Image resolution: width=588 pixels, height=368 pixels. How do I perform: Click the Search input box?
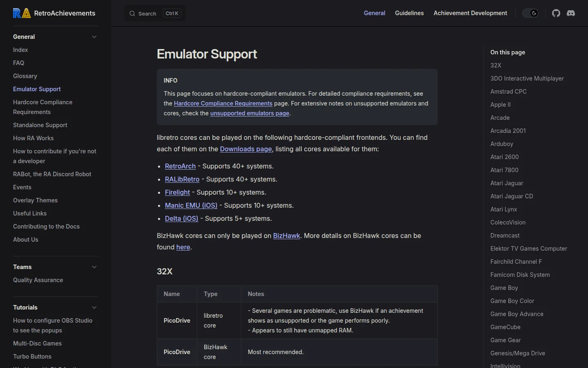pyautogui.click(x=155, y=13)
